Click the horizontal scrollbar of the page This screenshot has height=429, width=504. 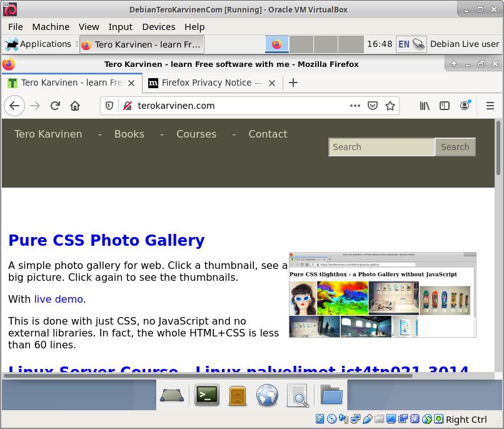(206, 376)
